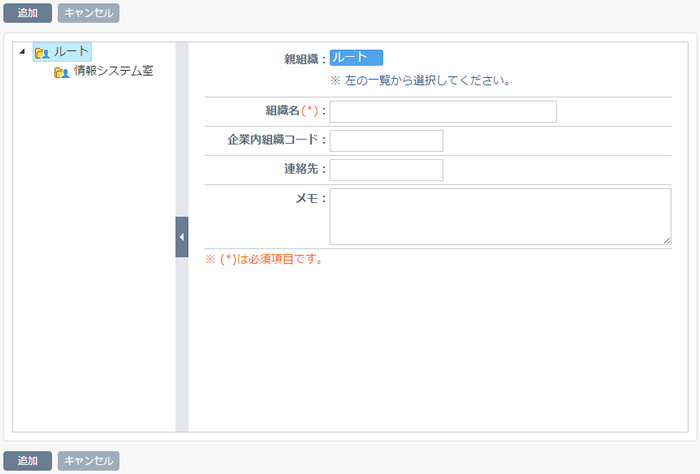This screenshot has height=474, width=700.
Task: Click the 情報システム室 folder icon
Action: click(x=62, y=72)
